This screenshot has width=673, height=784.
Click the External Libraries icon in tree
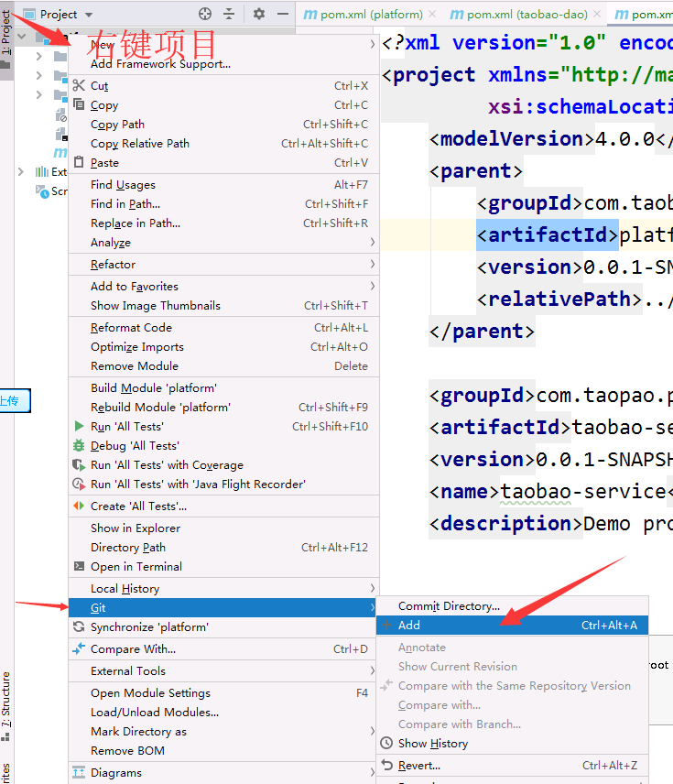(x=42, y=172)
